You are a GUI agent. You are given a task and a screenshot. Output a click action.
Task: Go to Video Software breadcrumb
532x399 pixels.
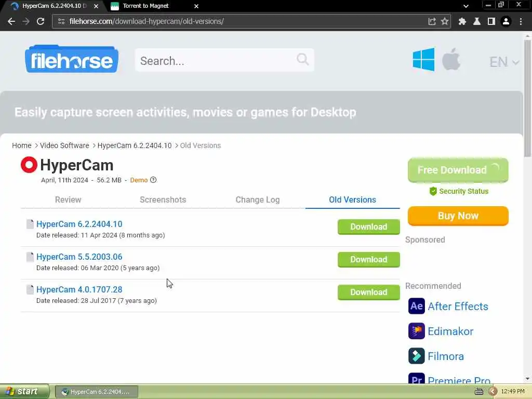[x=64, y=145]
